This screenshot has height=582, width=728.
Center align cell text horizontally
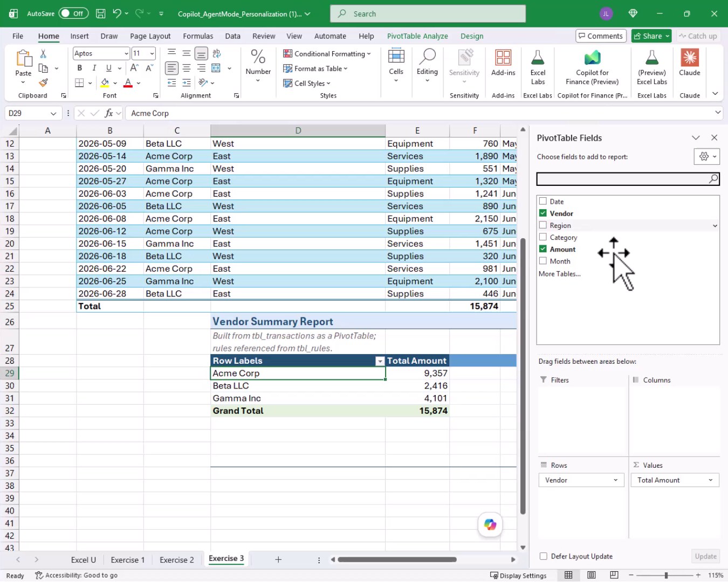186,68
